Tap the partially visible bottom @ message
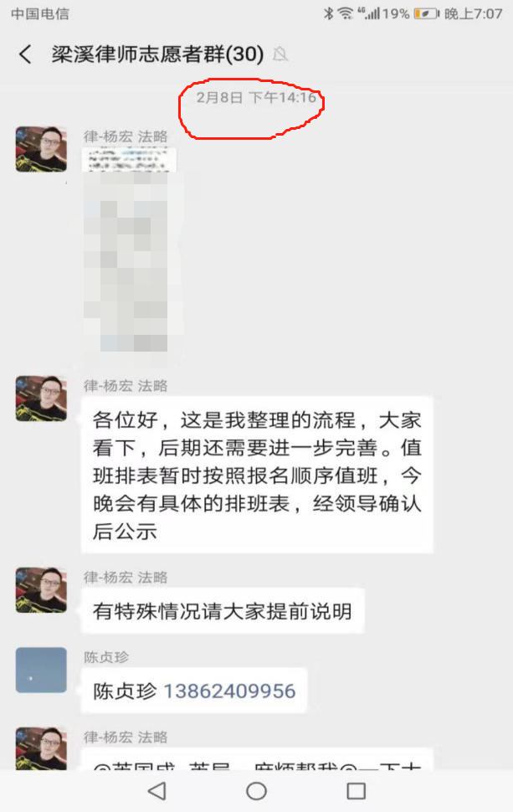This screenshot has width=513, height=812. (x=257, y=759)
